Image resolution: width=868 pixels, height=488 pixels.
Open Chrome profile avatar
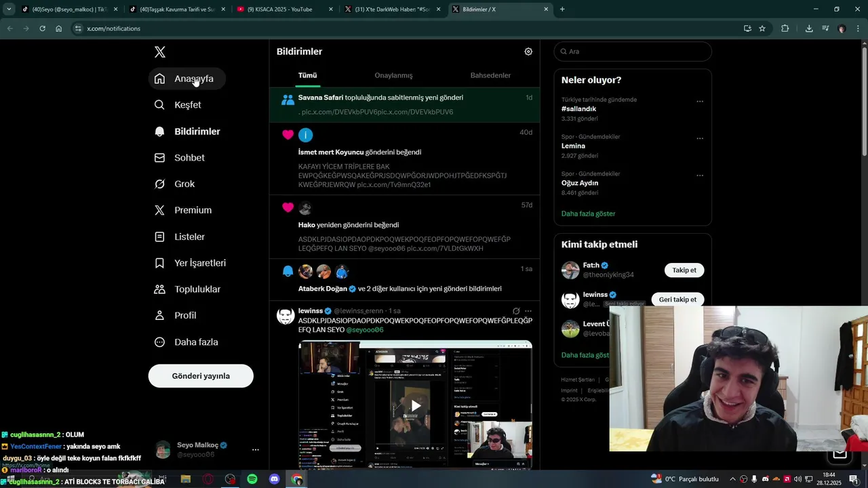coord(842,28)
